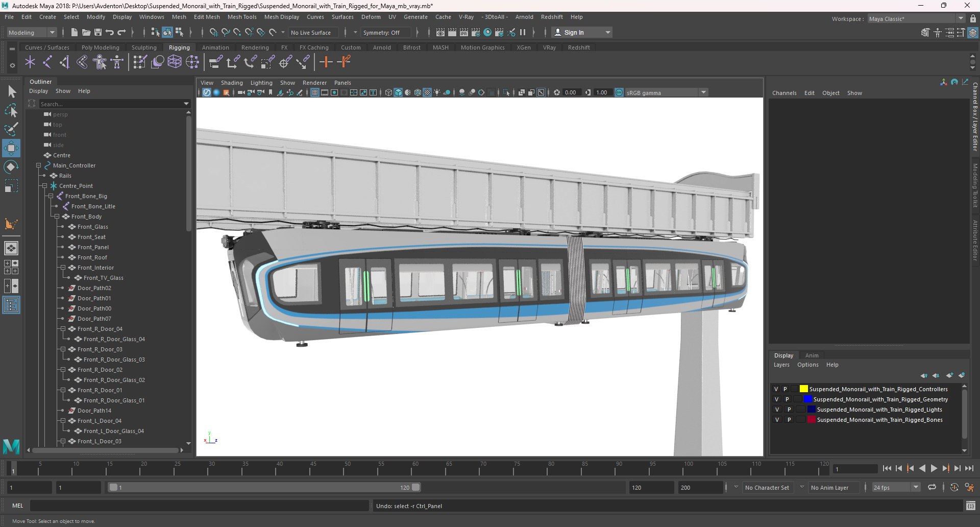Click the blue Geometry layer color swatch
Viewport: 980px width, 527px height.
[x=807, y=399]
